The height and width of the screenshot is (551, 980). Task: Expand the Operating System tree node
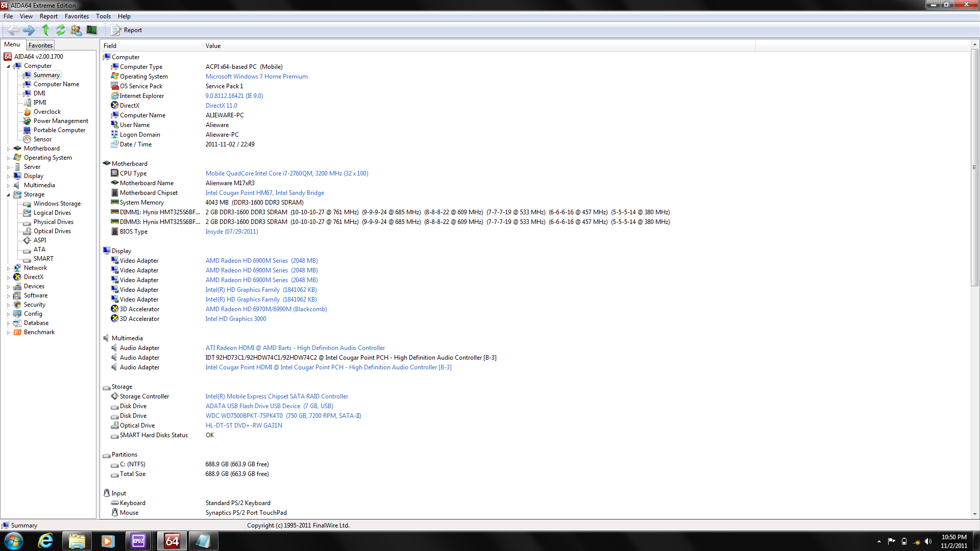(8, 158)
